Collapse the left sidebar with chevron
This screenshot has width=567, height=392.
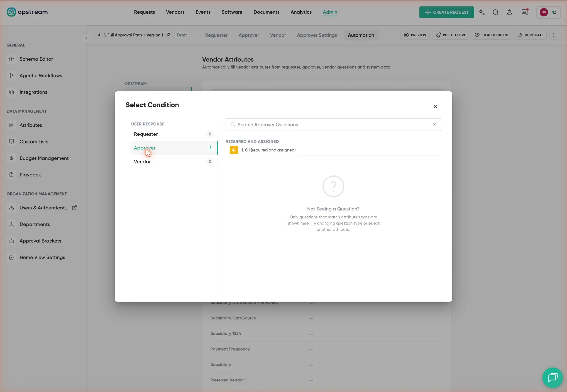coord(86,38)
